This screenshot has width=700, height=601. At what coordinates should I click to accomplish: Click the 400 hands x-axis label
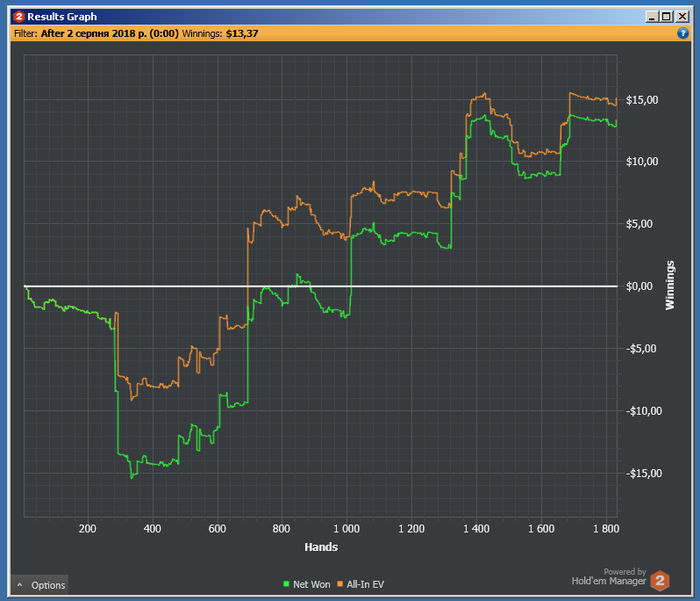tap(152, 529)
